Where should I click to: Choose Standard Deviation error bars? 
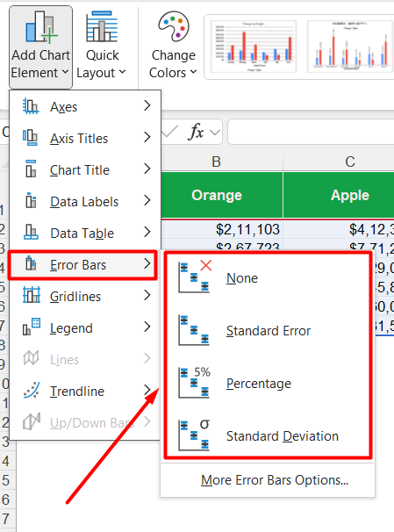pyautogui.click(x=268, y=436)
